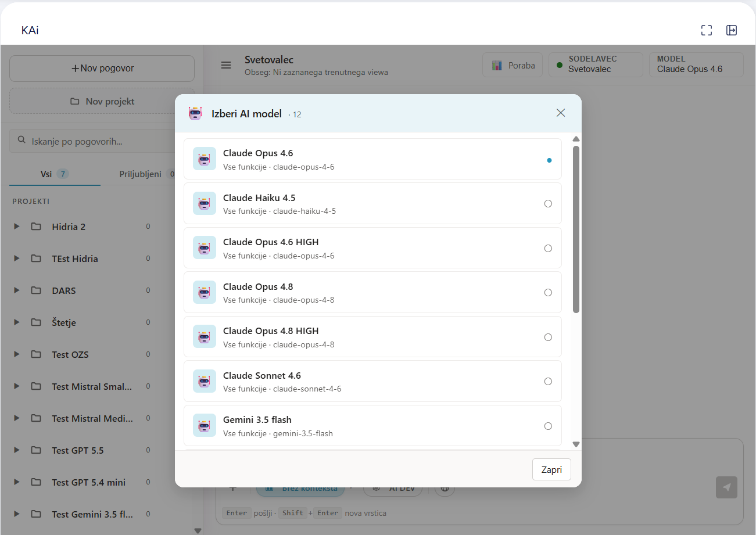Select the Claude Haiku 4.5 radio button

pyautogui.click(x=548, y=204)
